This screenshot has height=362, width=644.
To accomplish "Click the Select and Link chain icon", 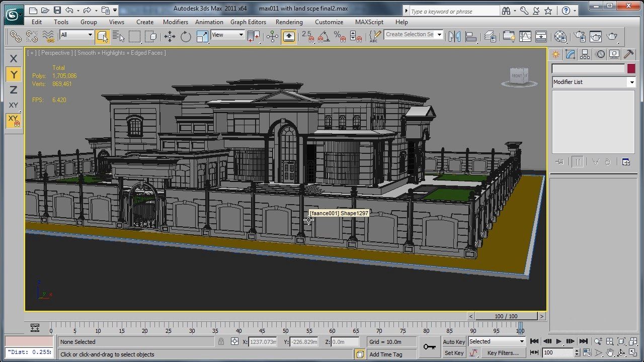I will click(x=16, y=36).
